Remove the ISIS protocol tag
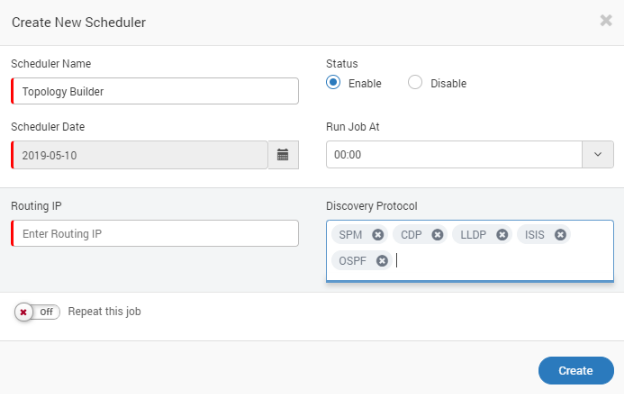This screenshot has height=395, width=624. (x=560, y=235)
